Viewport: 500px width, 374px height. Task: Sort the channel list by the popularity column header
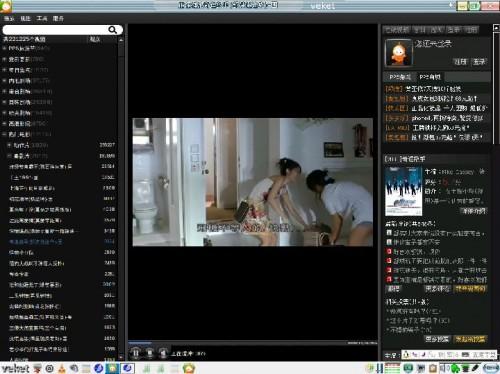[95, 39]
